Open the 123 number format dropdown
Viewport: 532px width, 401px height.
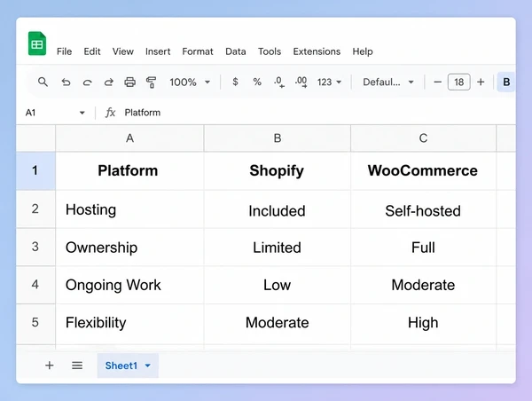coord(329,83)
